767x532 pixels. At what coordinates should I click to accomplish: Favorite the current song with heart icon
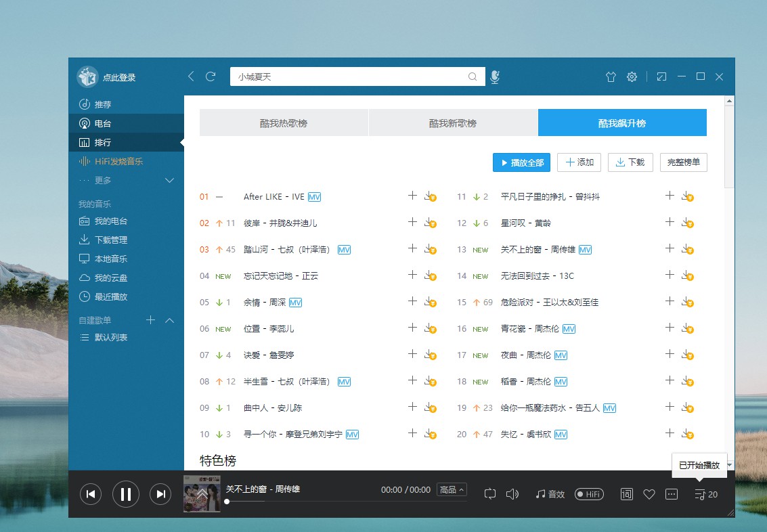click(649, 494)
